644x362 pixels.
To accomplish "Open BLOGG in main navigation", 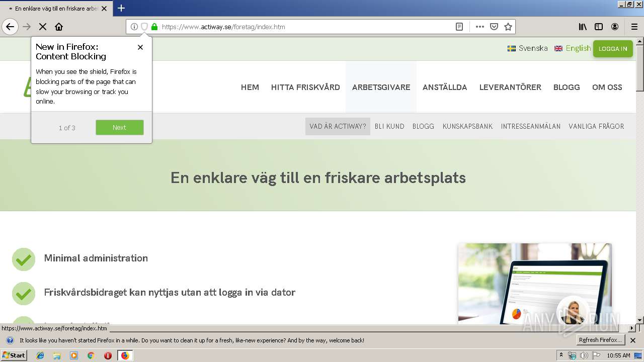I will [567, 87].
